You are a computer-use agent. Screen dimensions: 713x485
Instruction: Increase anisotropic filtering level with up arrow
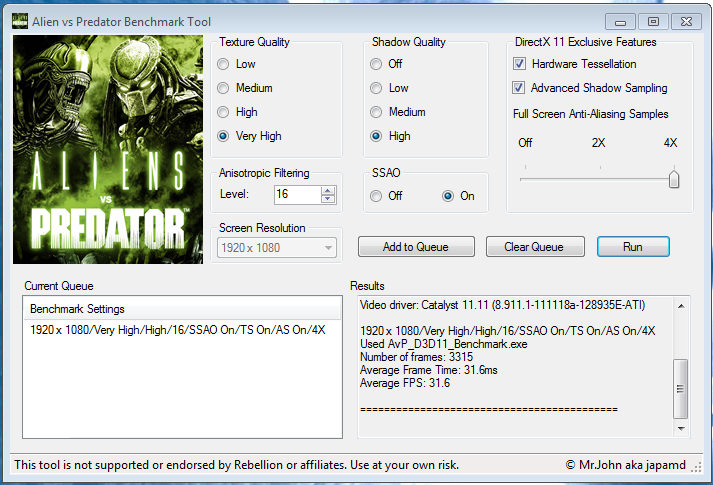tap(327, 190)
